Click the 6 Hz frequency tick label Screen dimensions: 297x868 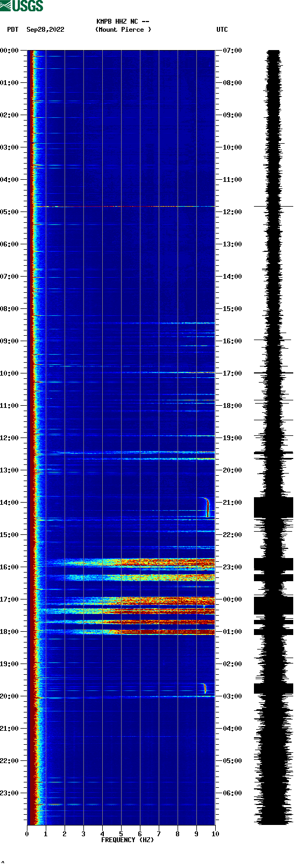click(140, 834)
